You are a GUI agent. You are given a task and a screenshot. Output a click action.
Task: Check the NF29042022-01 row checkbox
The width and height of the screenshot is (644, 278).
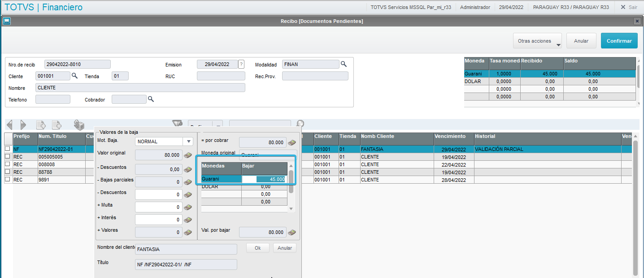[x=7, y=149]
